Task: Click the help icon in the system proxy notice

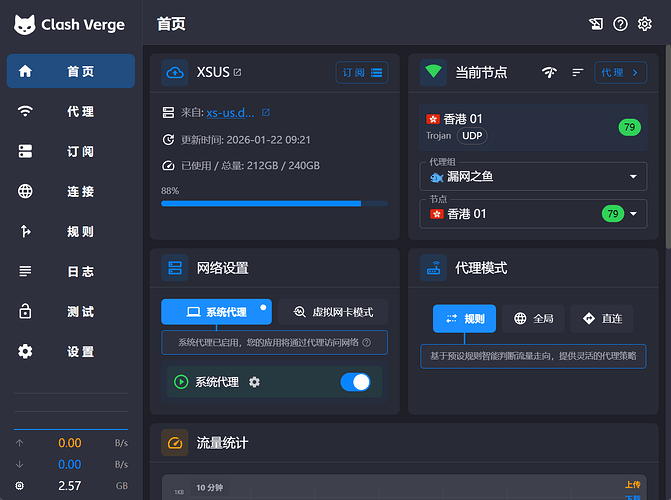Action: pyautogui.click(x=367, y=342)
